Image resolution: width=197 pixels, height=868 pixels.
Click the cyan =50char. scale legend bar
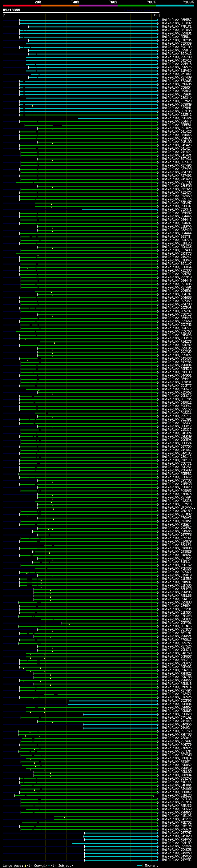point(139,865)
